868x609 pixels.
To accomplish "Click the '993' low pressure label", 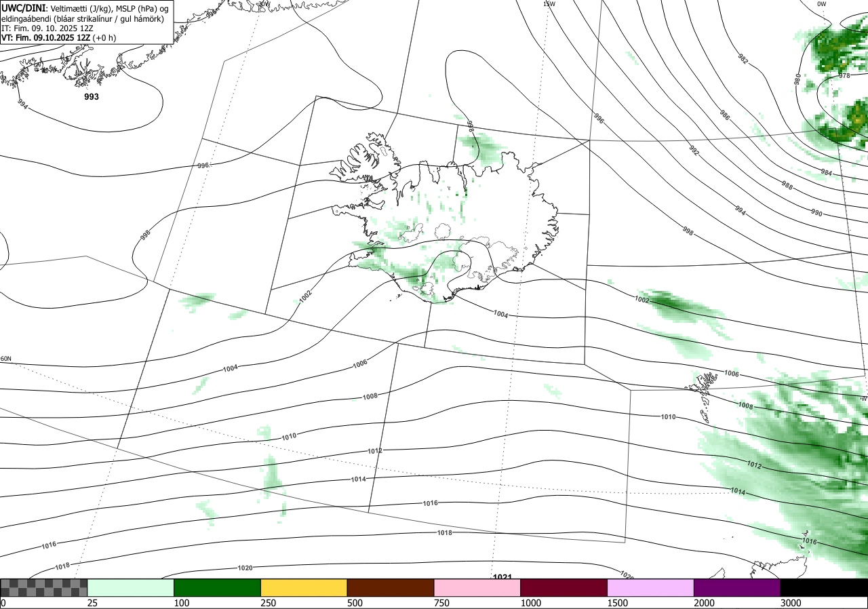I will pyautogui.click(x=92, y=97).
